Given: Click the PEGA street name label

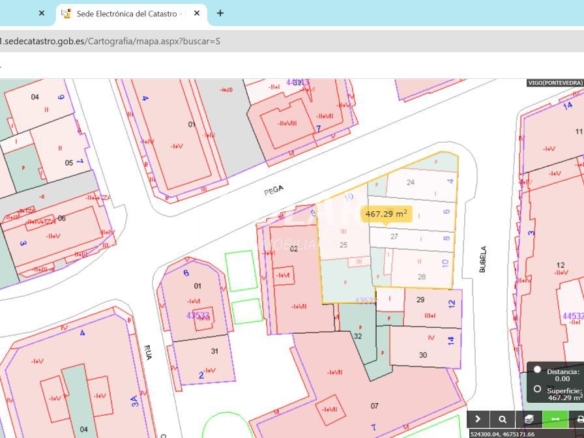Looking at the screenshot, I should tap(274, 190).
